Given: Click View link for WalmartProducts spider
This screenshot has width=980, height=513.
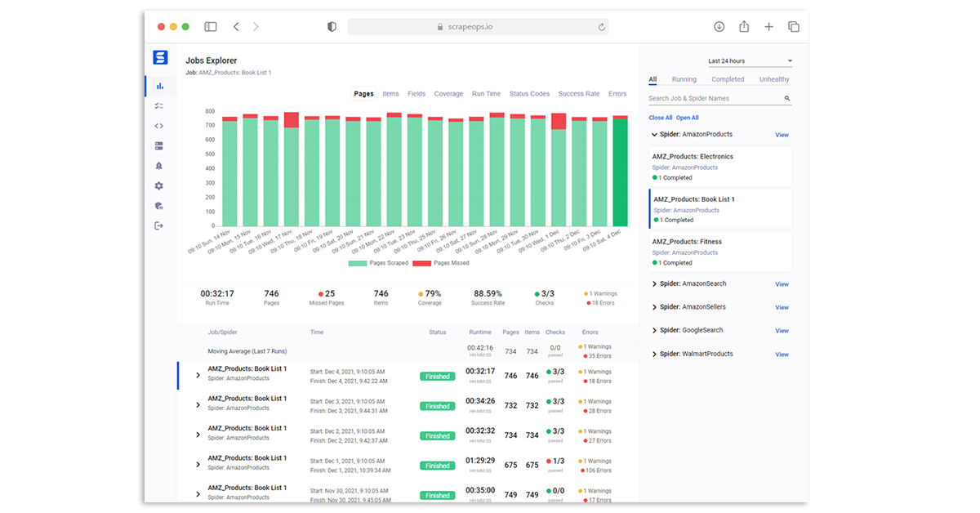Looking at the screenshot, I should (x=782, y=355).
